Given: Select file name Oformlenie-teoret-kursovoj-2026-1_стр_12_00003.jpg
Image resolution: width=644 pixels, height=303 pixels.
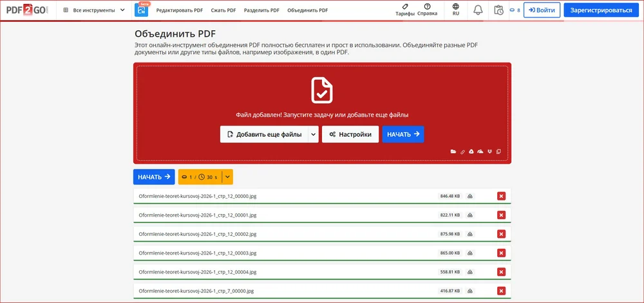Looking at the screenshot, I should pos(198,253).
